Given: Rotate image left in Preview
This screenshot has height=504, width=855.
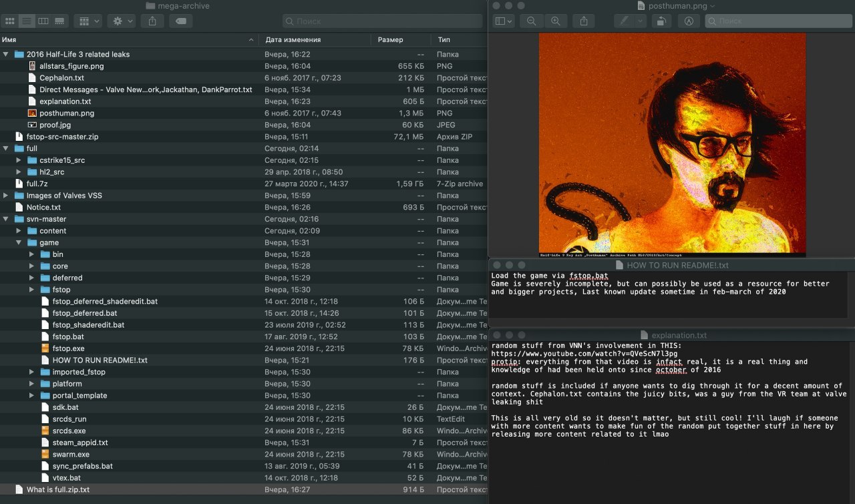Looking at the screenshot, I should [661, 21].
